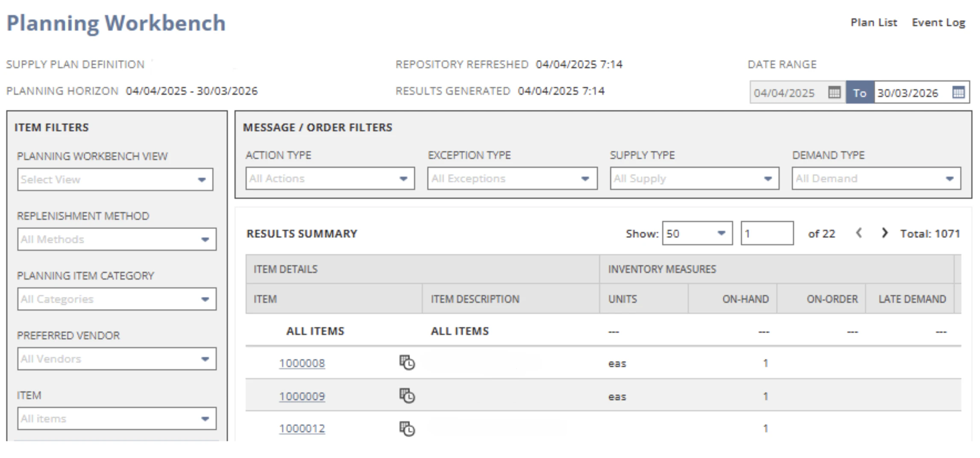Expand the Planning Item Category dropdown

(x=117, y=299)
